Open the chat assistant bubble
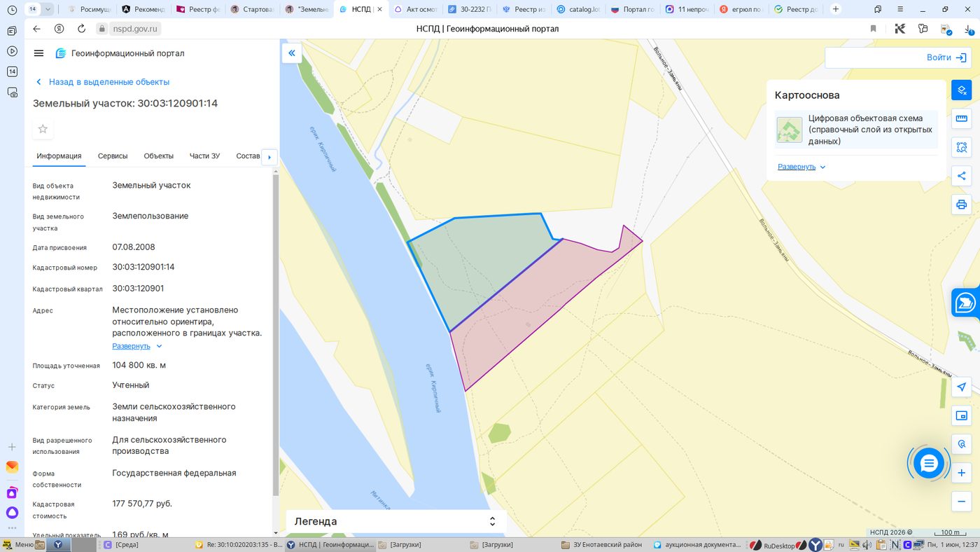 (929, 463)
